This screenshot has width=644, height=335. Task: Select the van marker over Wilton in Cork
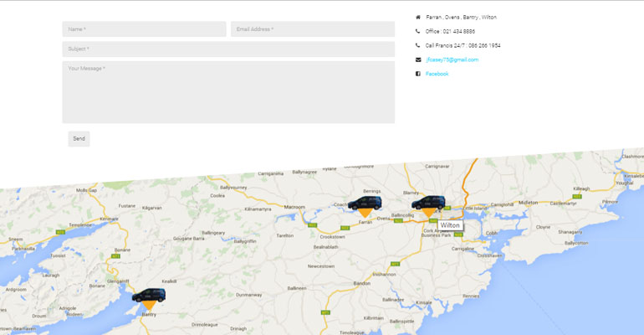pos(428,206)
